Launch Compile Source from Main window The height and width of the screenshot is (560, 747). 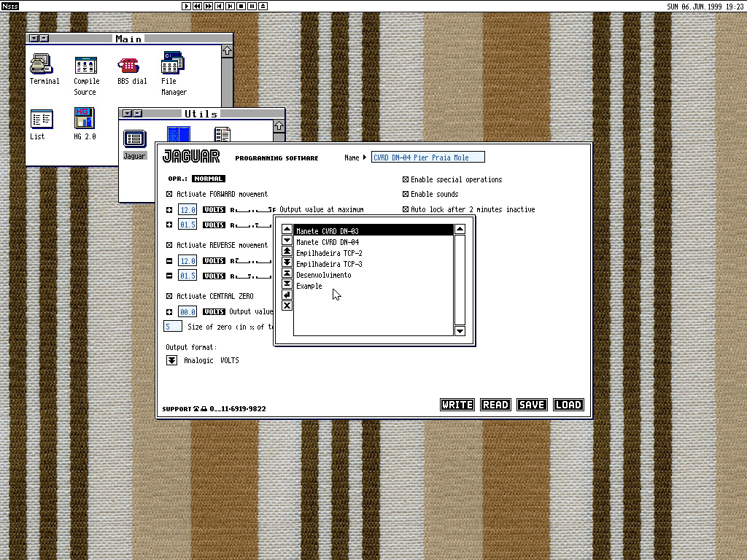pyautogui.click(x=86, y=65)
